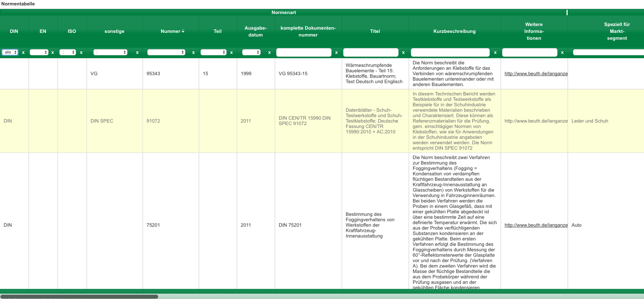Open the beuth.de link in the DIN 75201 row
644x299 pixels.
(536, 225)
